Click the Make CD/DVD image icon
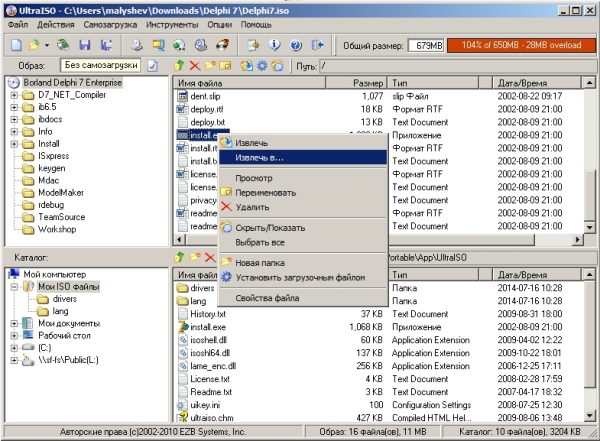Image resolution: width=600 pixels, height=441 pixels. point(136,45)
